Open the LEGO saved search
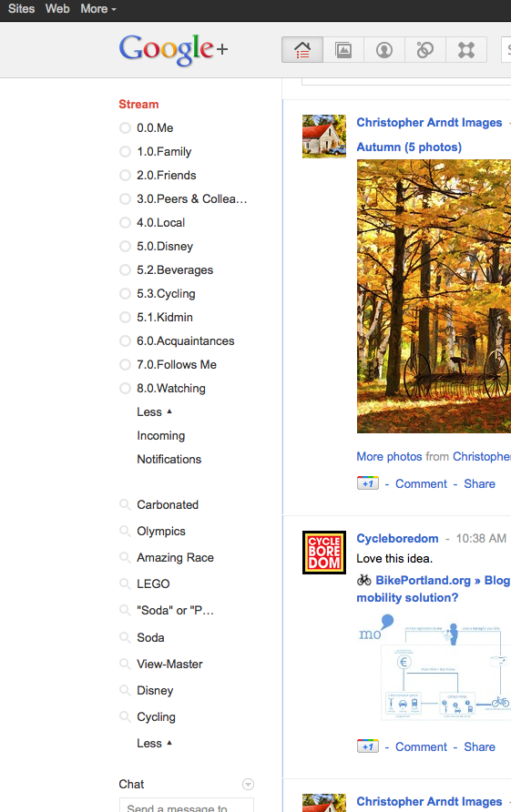The height and width of the screenshot is (812, 511). click(153, 584)
